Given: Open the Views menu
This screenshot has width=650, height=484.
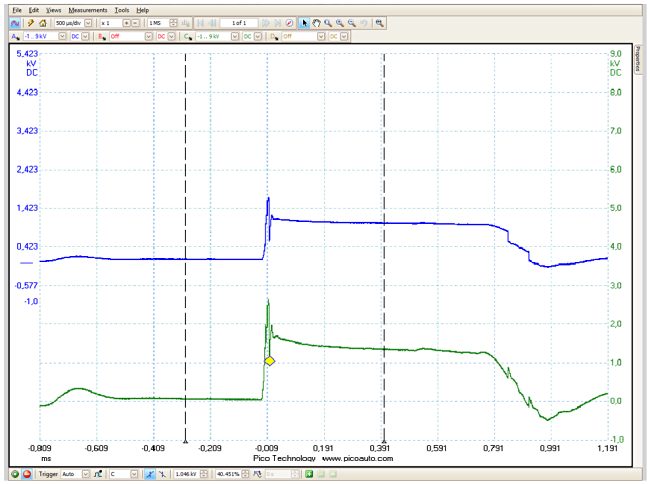Looking at the screenshot, I should [52, 9].
